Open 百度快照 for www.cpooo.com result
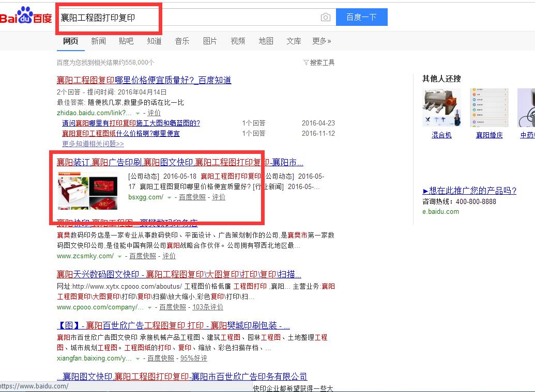Screen dimensions: 535x392 173,307
